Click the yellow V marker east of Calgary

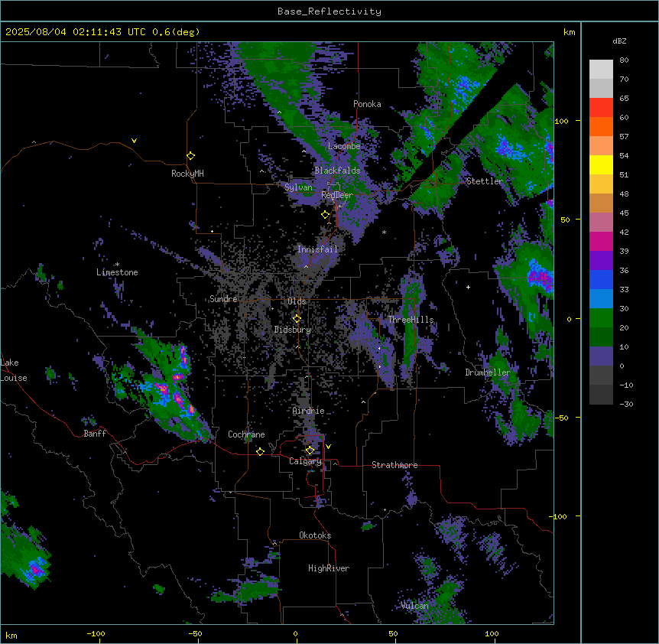(328, 447)
